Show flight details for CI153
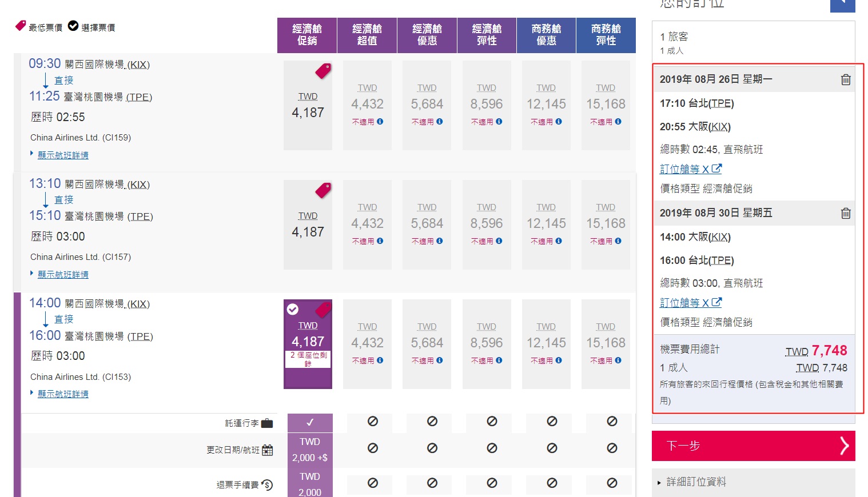 tap(63, 394)
